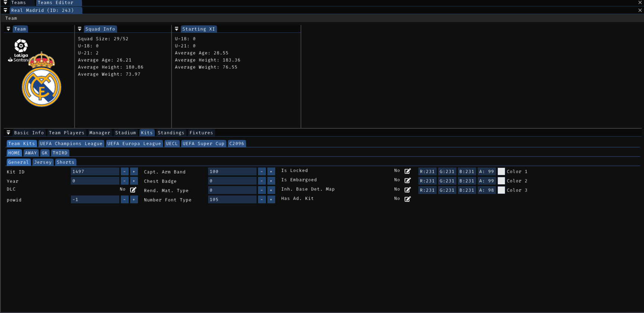Viewport: 644px width, 313px height.
Task: Edit the DLC value with pencil icon
Action: (133, 190)
